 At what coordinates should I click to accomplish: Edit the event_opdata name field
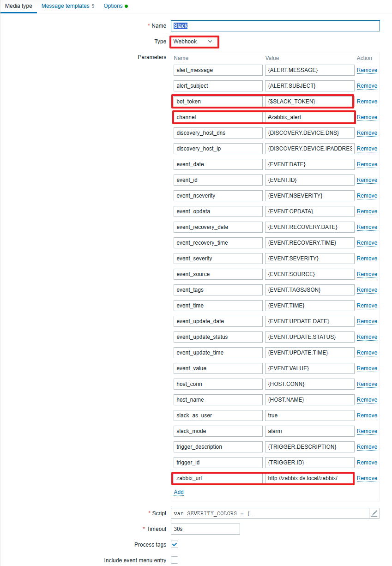218,211
